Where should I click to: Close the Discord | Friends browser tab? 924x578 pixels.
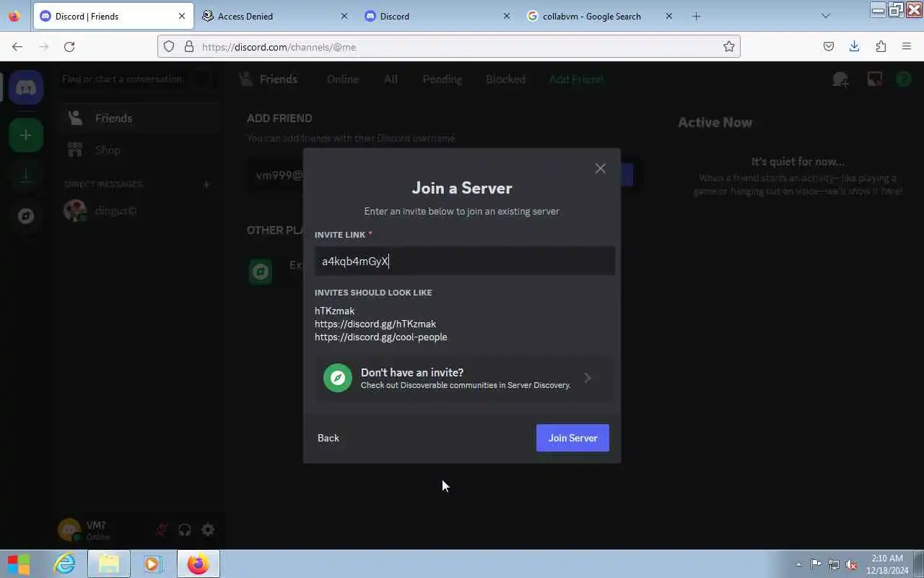point(182,16)
